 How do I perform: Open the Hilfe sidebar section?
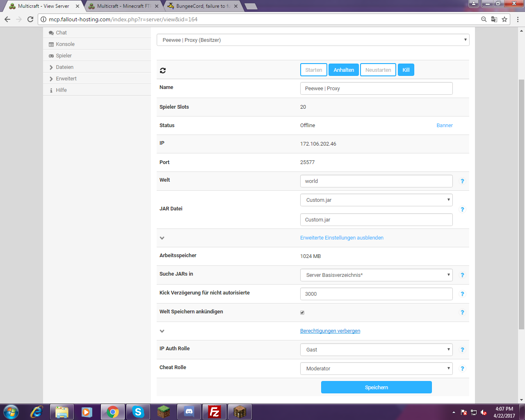coord(62,90)
